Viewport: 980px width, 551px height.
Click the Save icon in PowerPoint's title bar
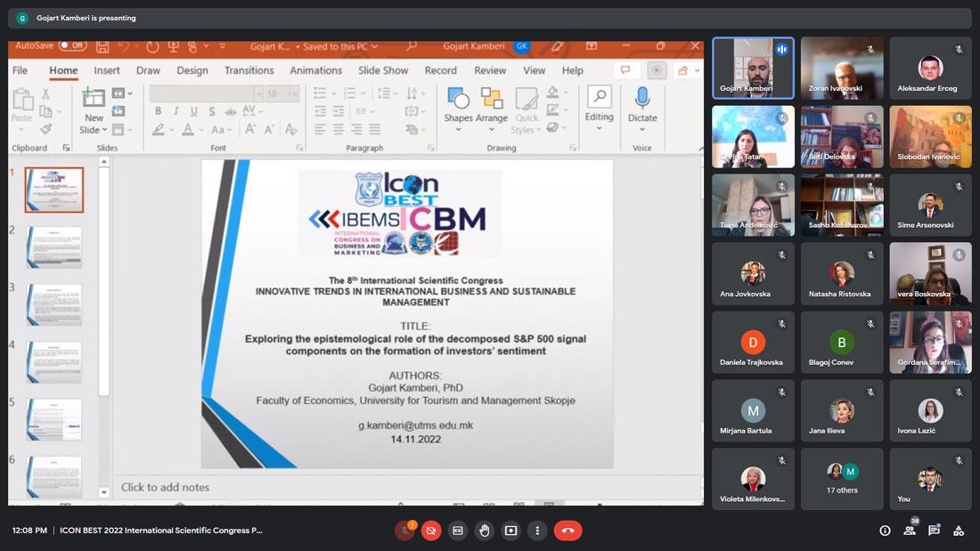coord(102,46)
